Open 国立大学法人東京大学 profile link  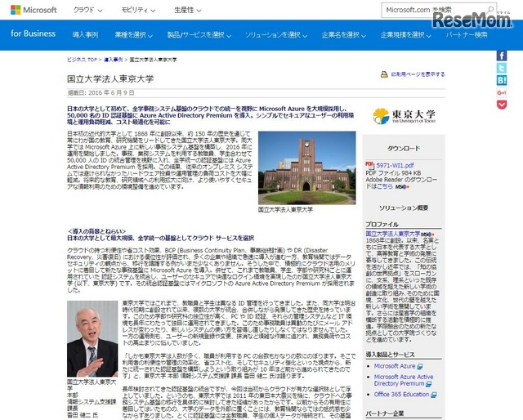(x=393, y=234)
